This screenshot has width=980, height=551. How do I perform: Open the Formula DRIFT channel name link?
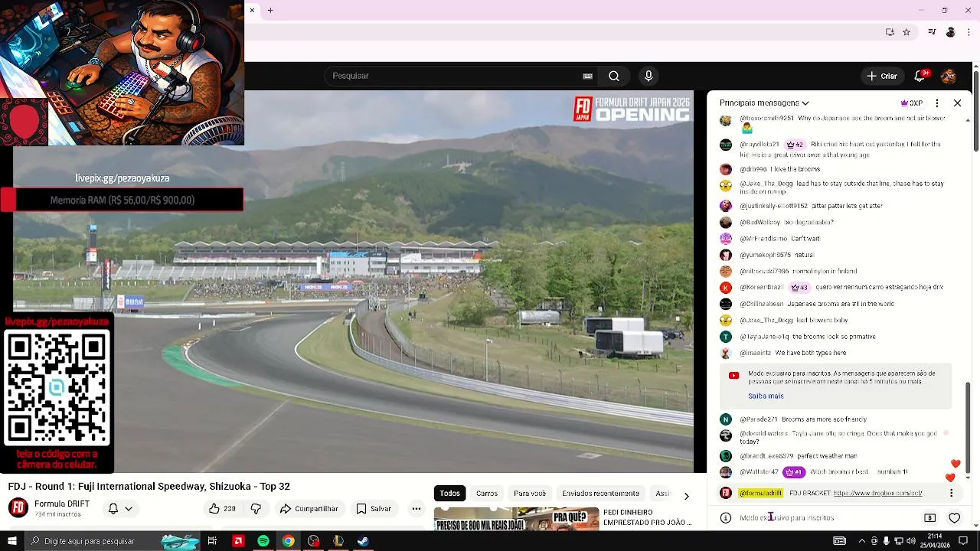[62, 504]
